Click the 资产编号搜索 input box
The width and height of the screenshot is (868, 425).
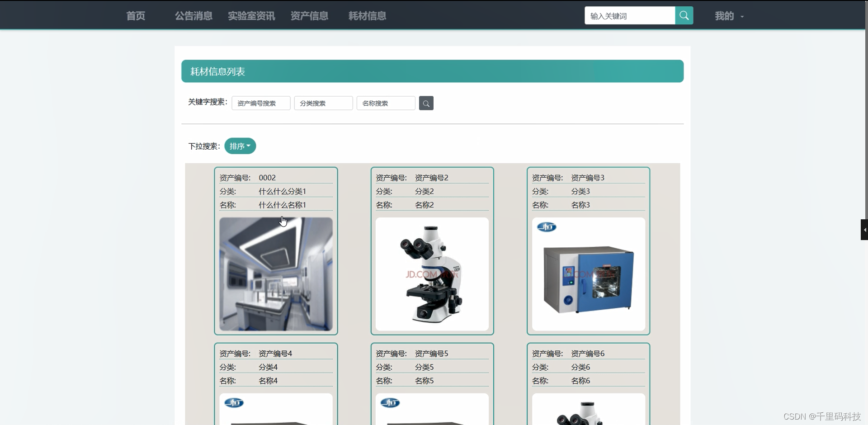(x=261, y=103)
